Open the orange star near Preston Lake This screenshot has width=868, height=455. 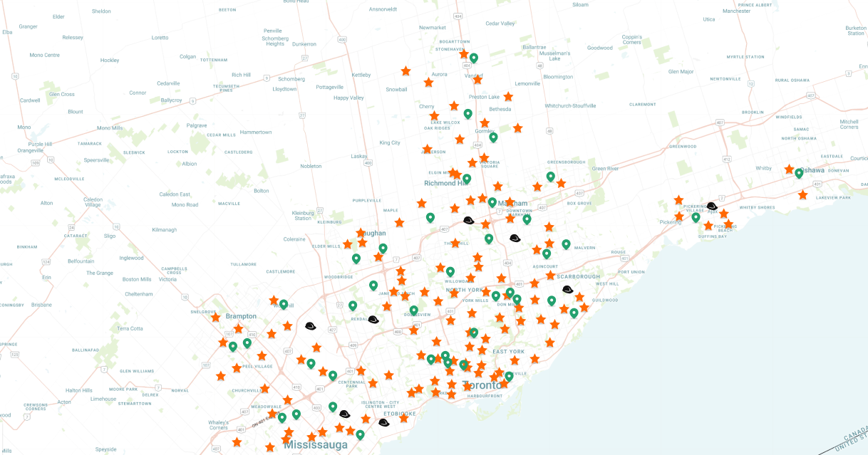(508, 96)
